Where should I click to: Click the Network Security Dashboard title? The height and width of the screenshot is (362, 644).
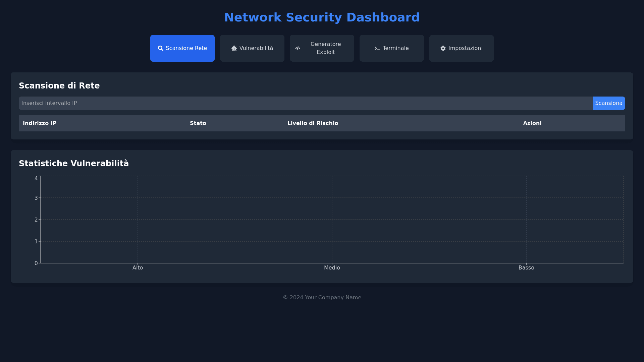[322, 17]
